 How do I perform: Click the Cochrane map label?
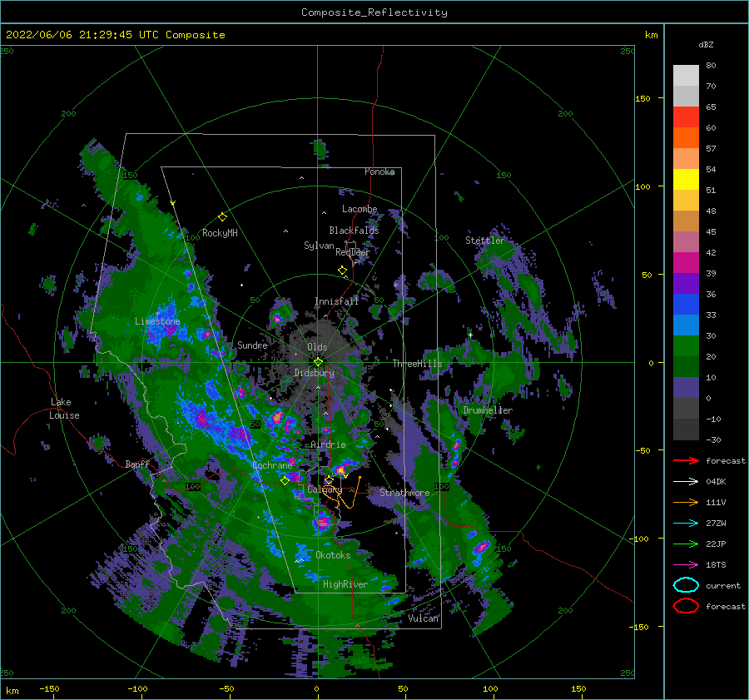[x=272, y=465]
